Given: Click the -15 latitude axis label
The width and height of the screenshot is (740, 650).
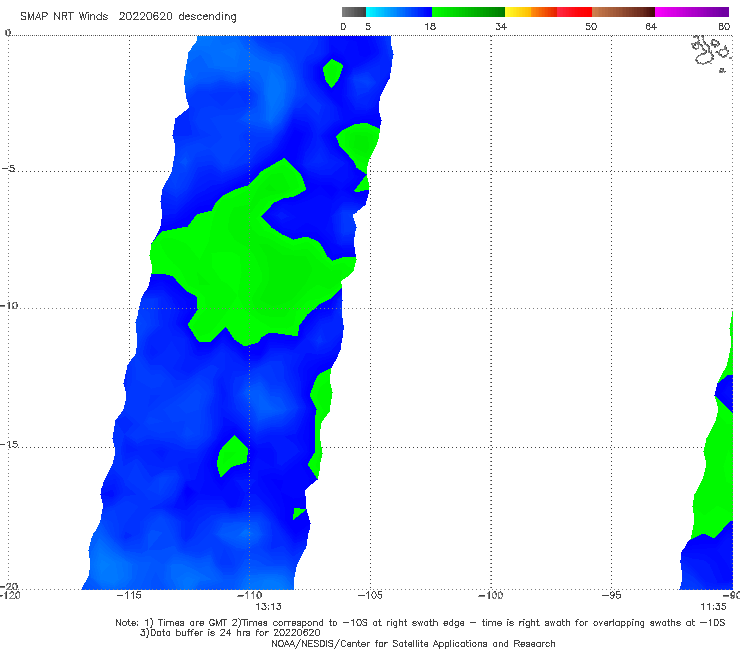Looking at the screenshot, I should point(9,444).
